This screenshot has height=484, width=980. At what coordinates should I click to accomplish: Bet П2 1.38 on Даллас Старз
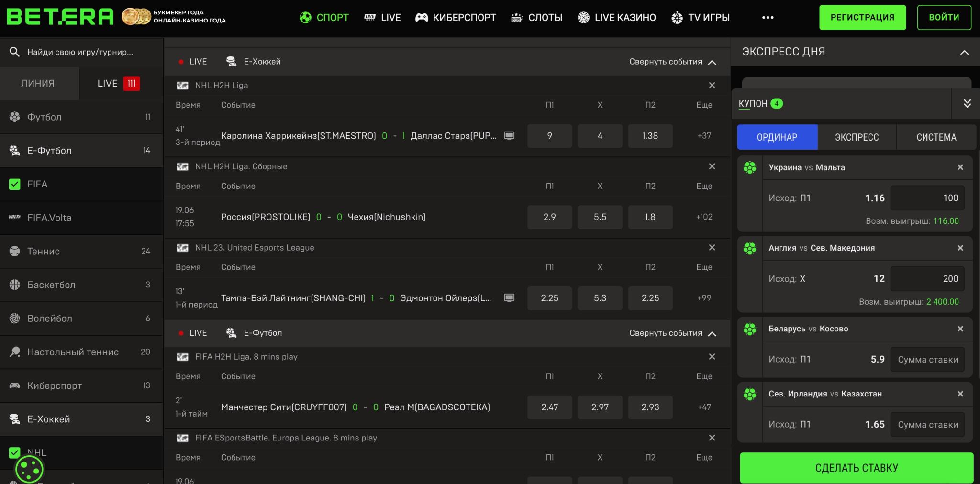pyautogui.click(x=650, y=136)
